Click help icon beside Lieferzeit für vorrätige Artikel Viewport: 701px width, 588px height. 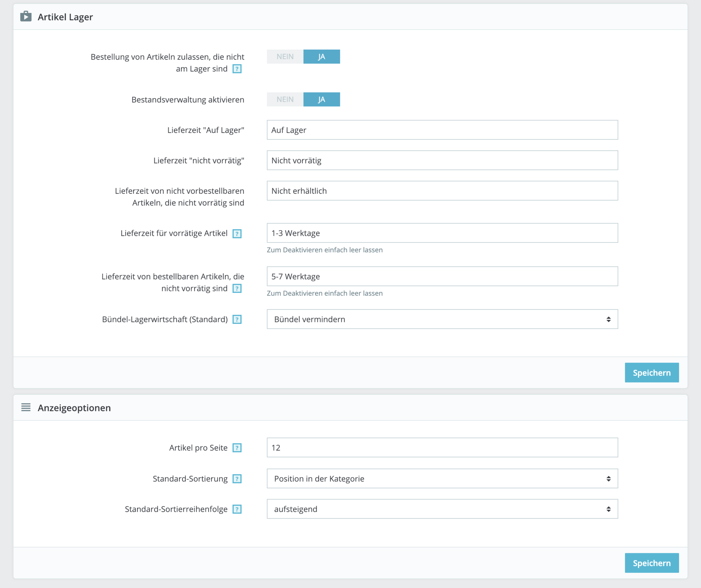click(x=237, y=233)
